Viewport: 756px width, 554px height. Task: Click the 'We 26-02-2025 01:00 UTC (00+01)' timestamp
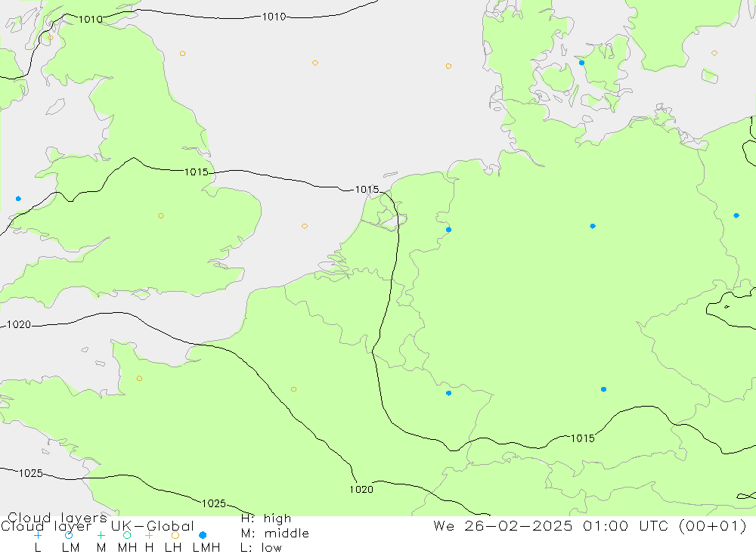pos(590,525)
